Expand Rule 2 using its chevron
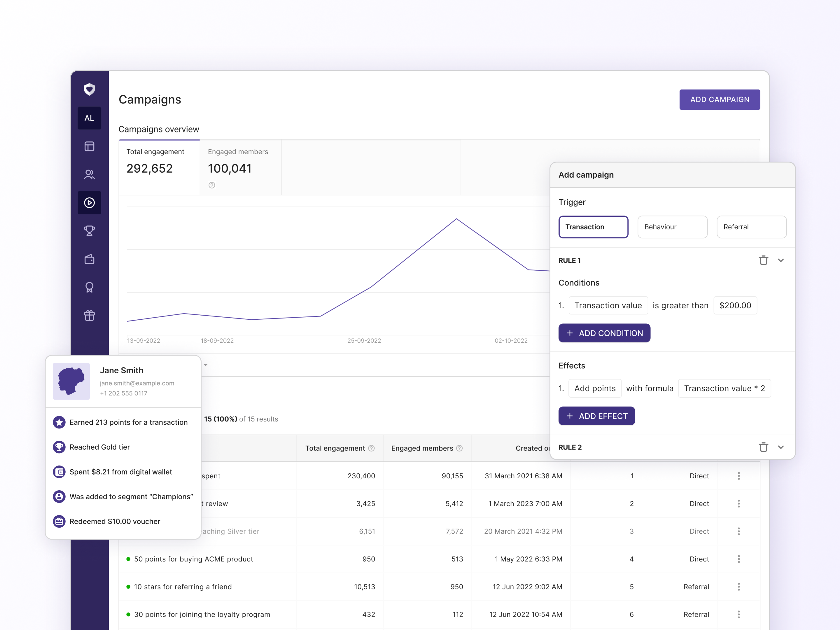The width and height of the screenshot is (840, 630). pyautogui.click(x=781, y=447)
